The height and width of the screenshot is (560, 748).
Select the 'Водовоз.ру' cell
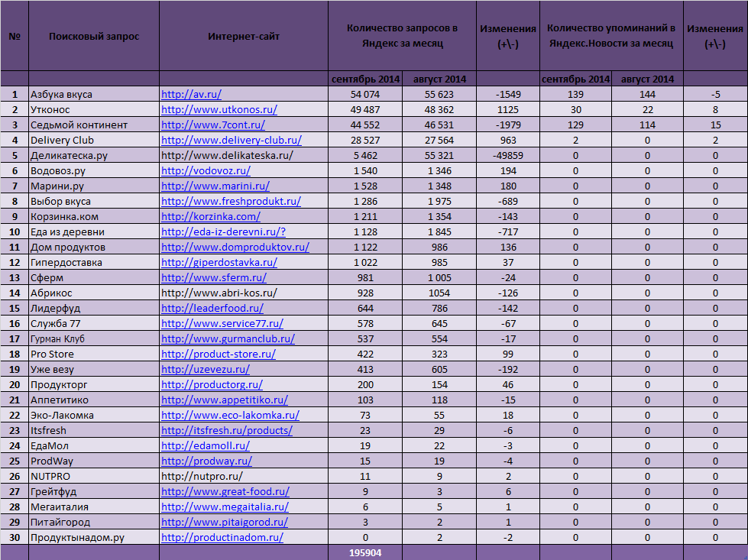pos(94,171)
